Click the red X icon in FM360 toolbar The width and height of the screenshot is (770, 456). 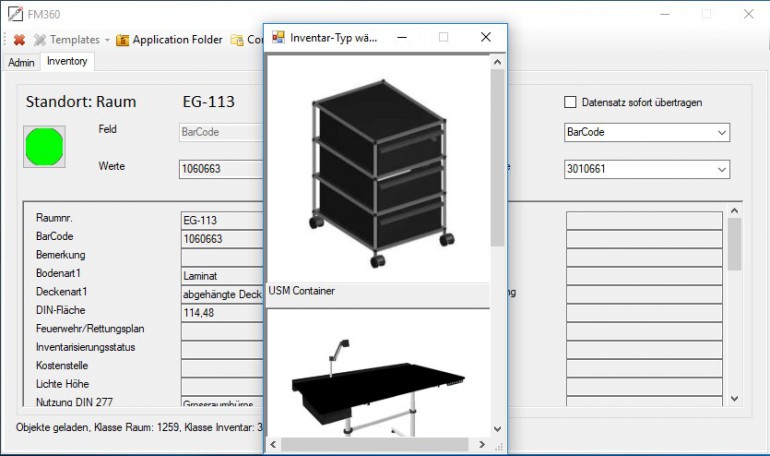[x=19, y=40]
